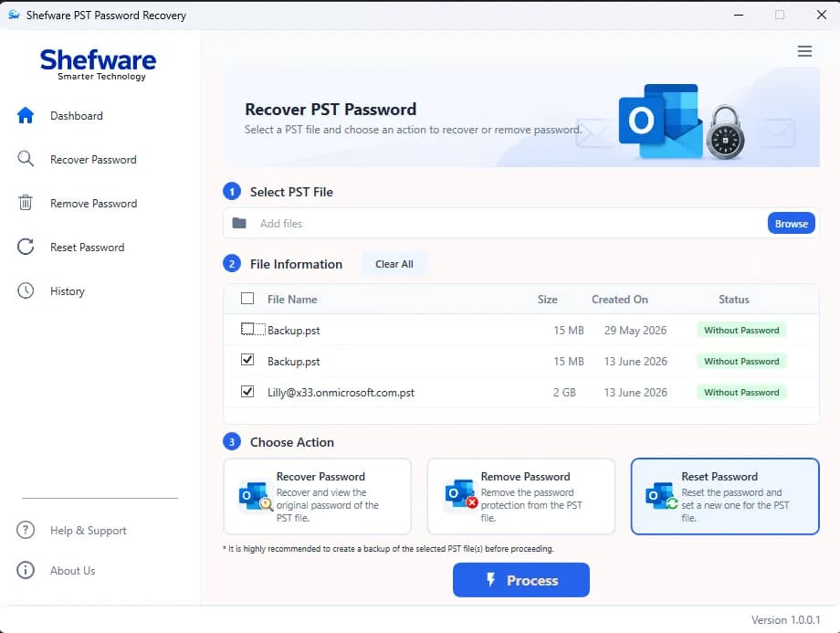Click the Dashboard home icon
Image resolution: width=840 pixels, height=633 pixels.
point(26,115)
